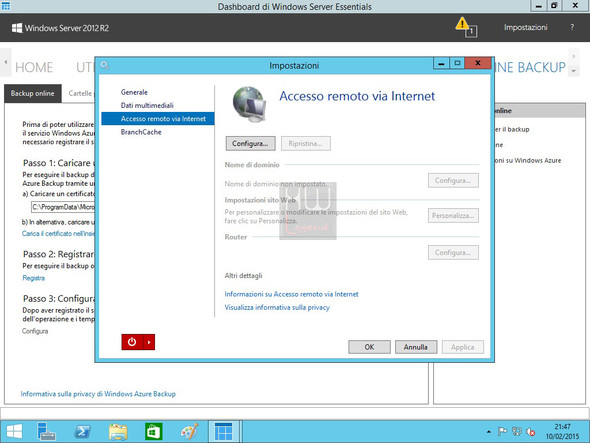
Task: Expand navigation overflow arrow near Online Backup
Action: click(574, 70)
